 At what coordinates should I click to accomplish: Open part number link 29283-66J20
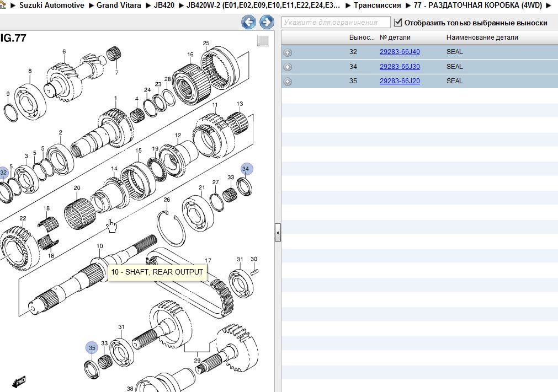click(x=400, y=81)
